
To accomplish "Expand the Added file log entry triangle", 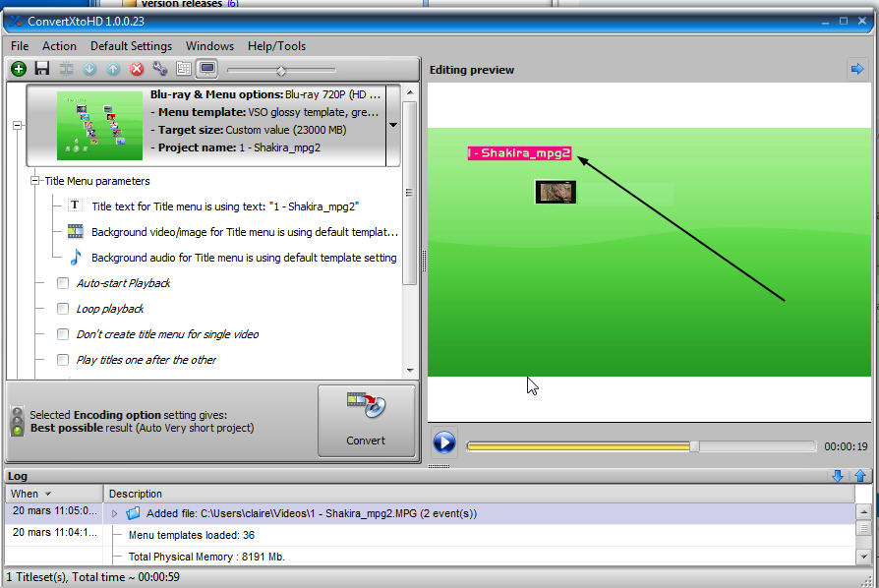I will (114, 513).
